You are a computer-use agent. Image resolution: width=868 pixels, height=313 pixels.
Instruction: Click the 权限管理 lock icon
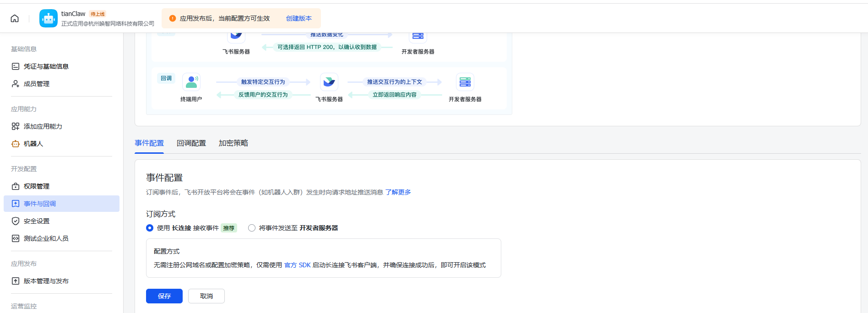[x=16, y=186]
